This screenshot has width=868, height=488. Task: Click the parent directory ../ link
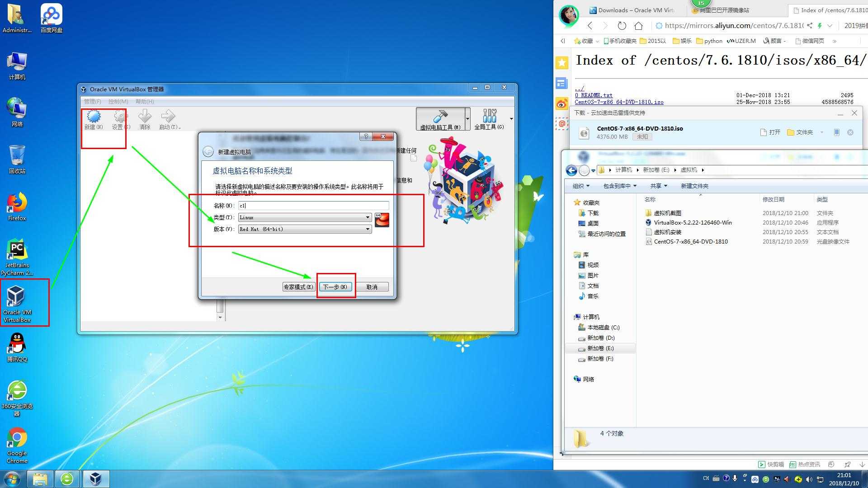click(x=580, y=89)
